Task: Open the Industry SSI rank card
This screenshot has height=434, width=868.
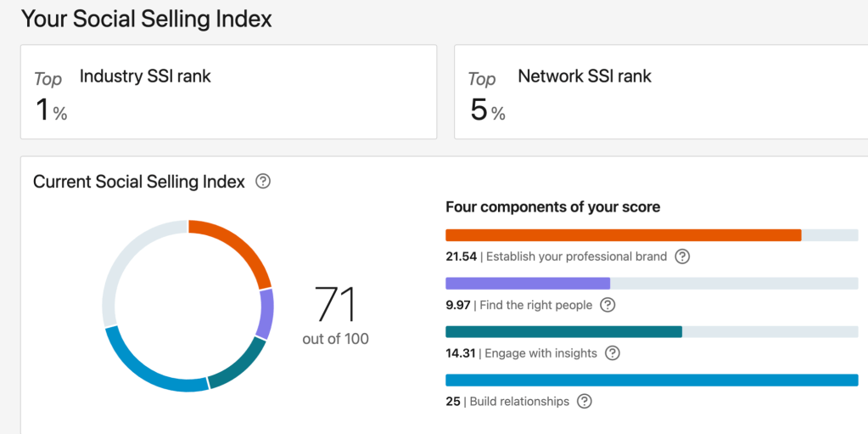Action: [228, 92]
